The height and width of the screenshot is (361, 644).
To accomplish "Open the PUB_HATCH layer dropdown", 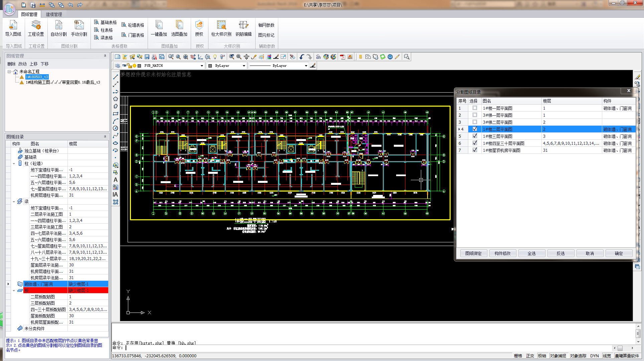I will click(x=202, y=66).
